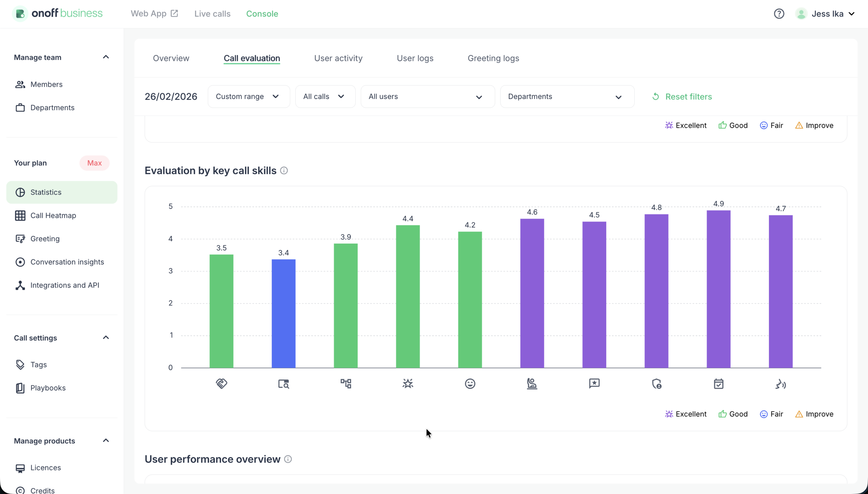Click the smiley skill icon on the chart axis

(x=470, y=384)
